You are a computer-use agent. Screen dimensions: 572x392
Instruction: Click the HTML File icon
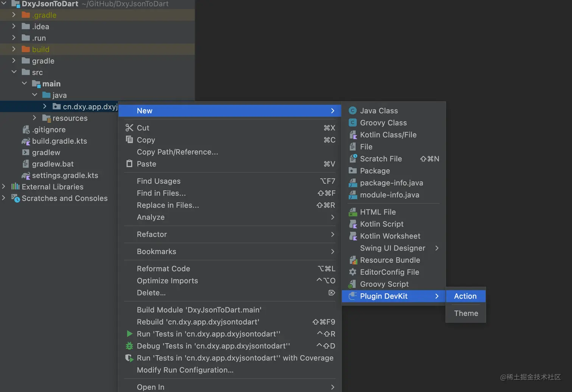pyautogui.click(x=352, y=212)
